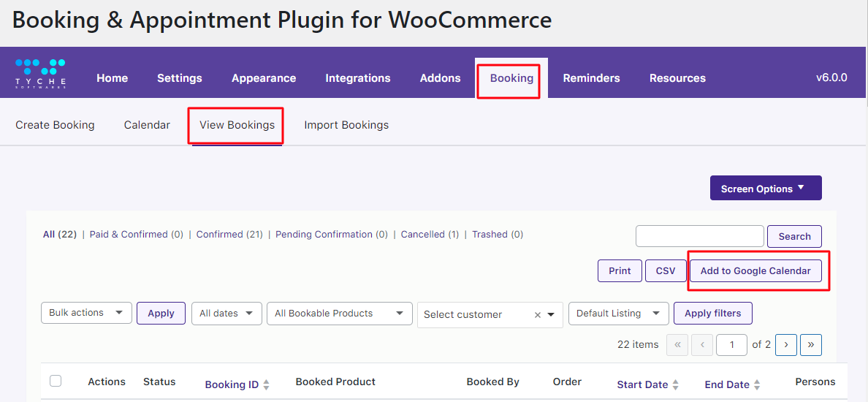Viewport: 868px width, 402px height.
Task: Open the Select customer dropdown
Action: [x=490, y=314]
